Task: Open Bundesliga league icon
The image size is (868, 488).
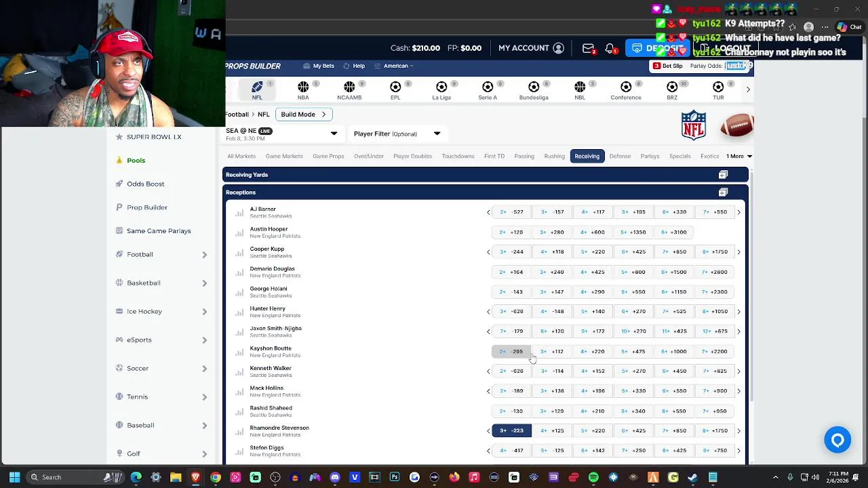Action: [534, 90]
